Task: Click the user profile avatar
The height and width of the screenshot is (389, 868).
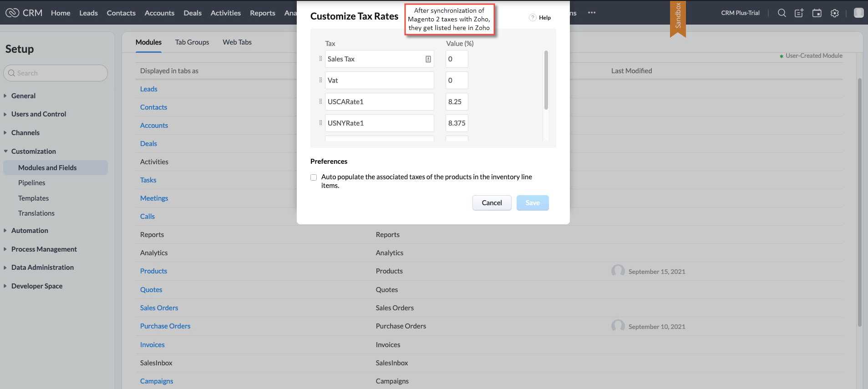Action: 858,13
